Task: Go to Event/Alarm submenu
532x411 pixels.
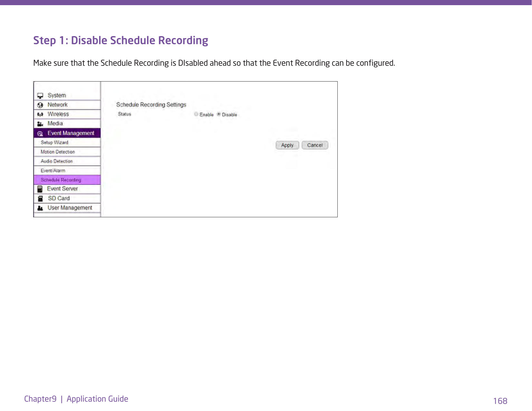Action: click(67, 171)
